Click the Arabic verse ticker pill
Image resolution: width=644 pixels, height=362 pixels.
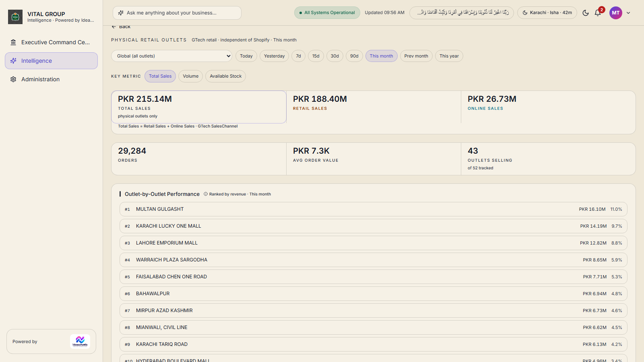462,13
